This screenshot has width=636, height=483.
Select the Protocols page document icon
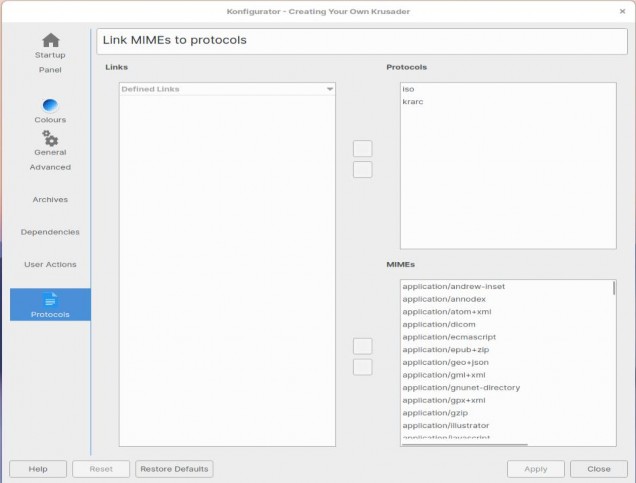click(50, 301)
